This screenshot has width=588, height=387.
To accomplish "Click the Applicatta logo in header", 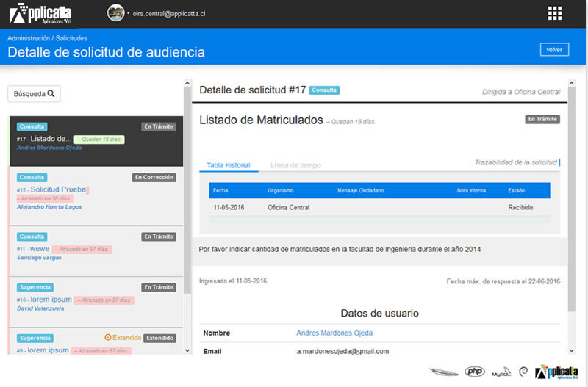I will click(40, 14).
